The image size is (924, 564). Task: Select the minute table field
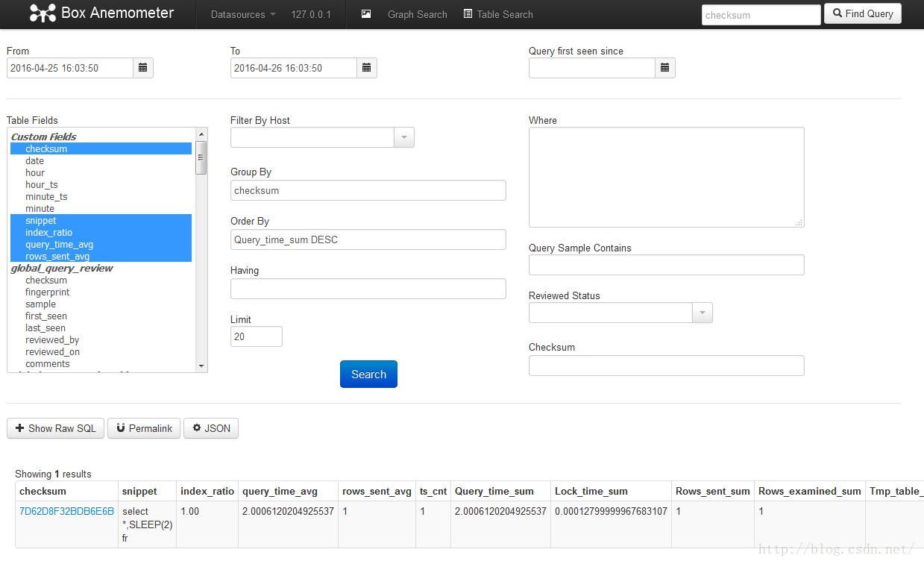(x=101, y=209)
